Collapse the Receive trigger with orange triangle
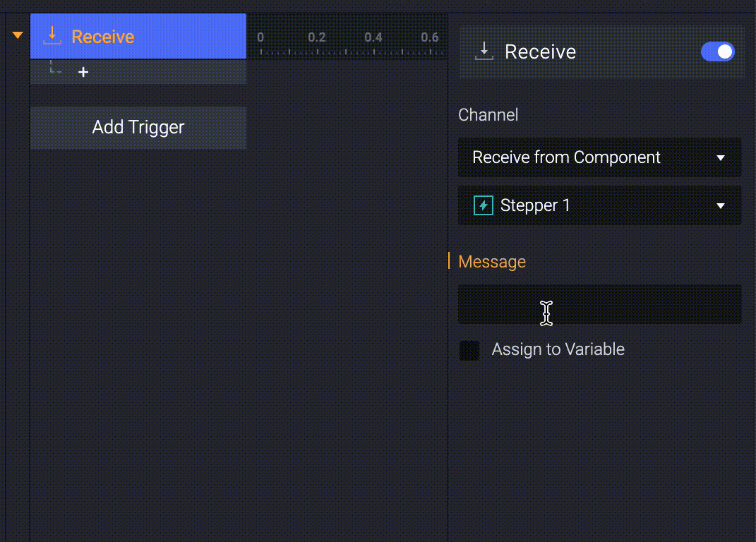The width and height of the screenshot is (756, 542). 18,35
